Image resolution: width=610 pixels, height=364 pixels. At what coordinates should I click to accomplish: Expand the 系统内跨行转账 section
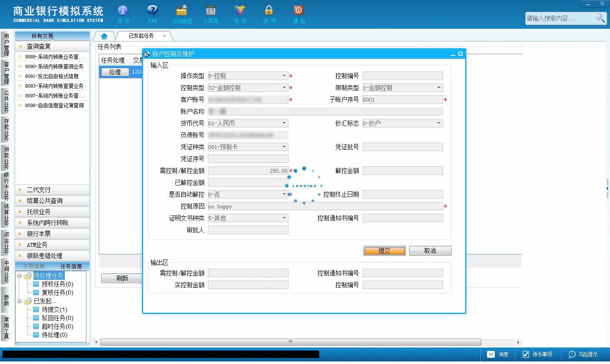[52, 223]
